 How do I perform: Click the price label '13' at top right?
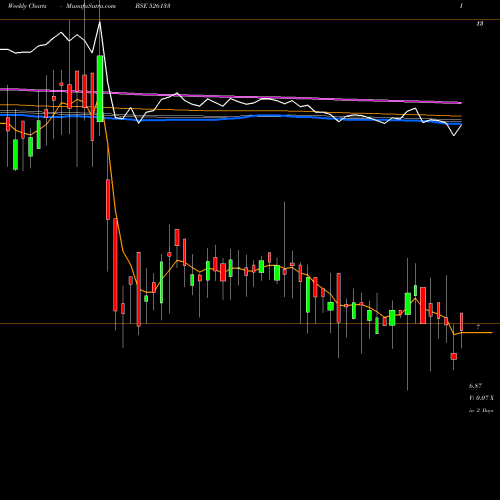tap(480, 24)
